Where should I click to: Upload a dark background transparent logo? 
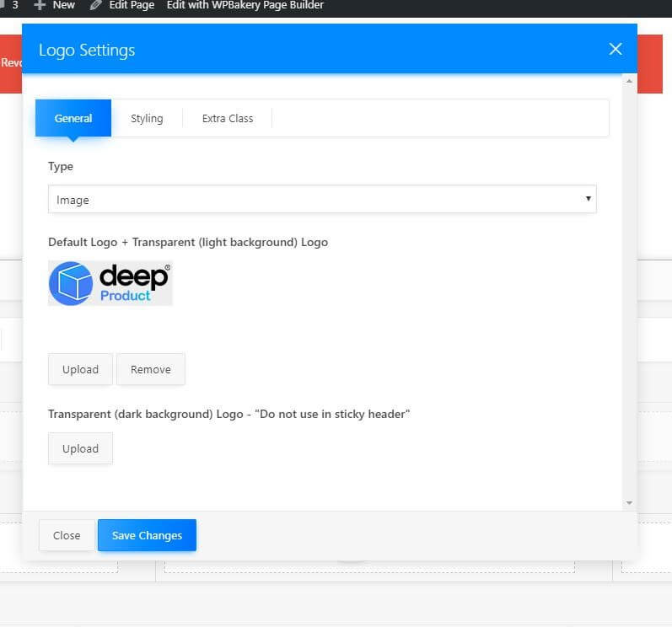coord(81,448)
